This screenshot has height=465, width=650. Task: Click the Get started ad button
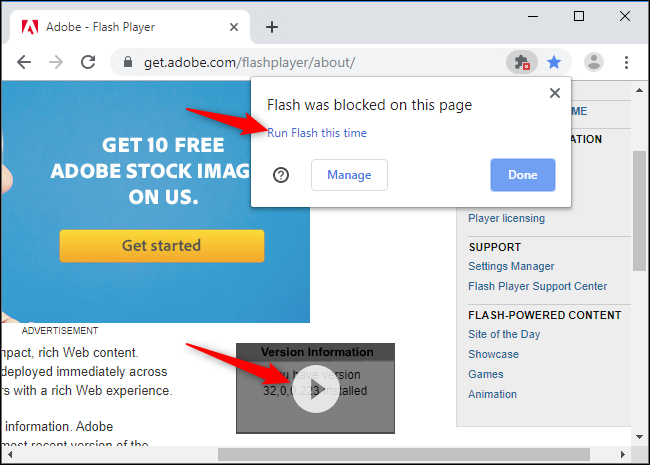point(162,246)
